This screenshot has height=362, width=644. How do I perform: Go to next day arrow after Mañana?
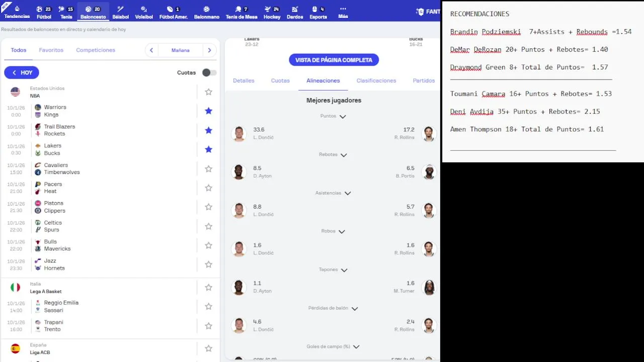(210, 50)
